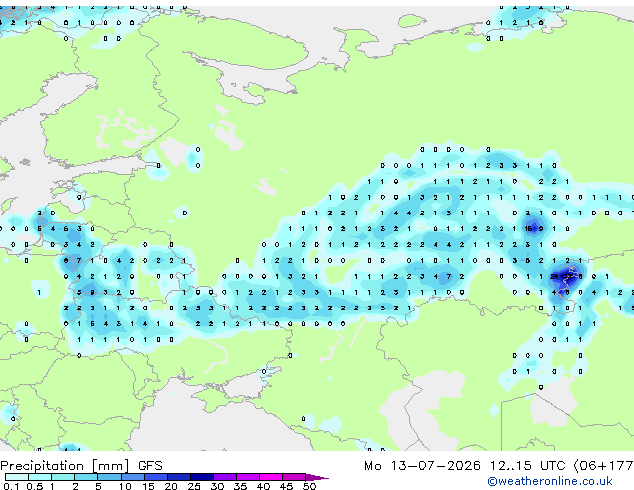Viewport: 634px width, 490px height.
Task: Pick the 40–45 mm magenta legend box
Action: click(271, 477)
